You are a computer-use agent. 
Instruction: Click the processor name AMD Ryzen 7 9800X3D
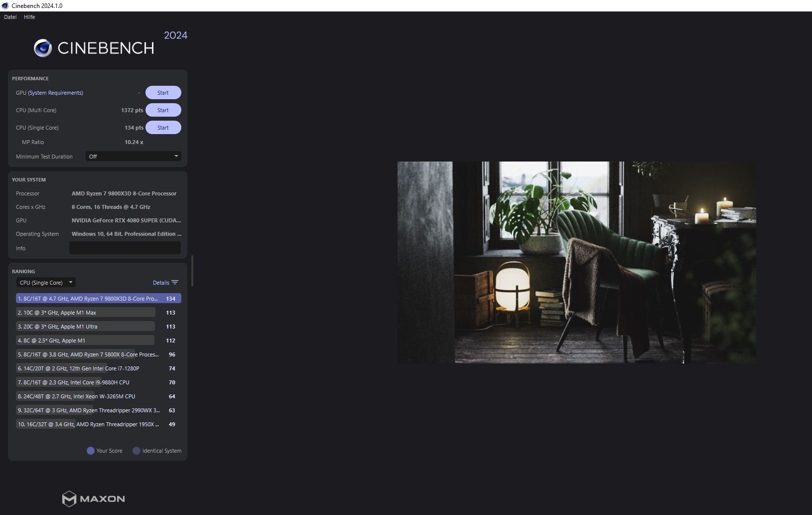coord(124,193)
